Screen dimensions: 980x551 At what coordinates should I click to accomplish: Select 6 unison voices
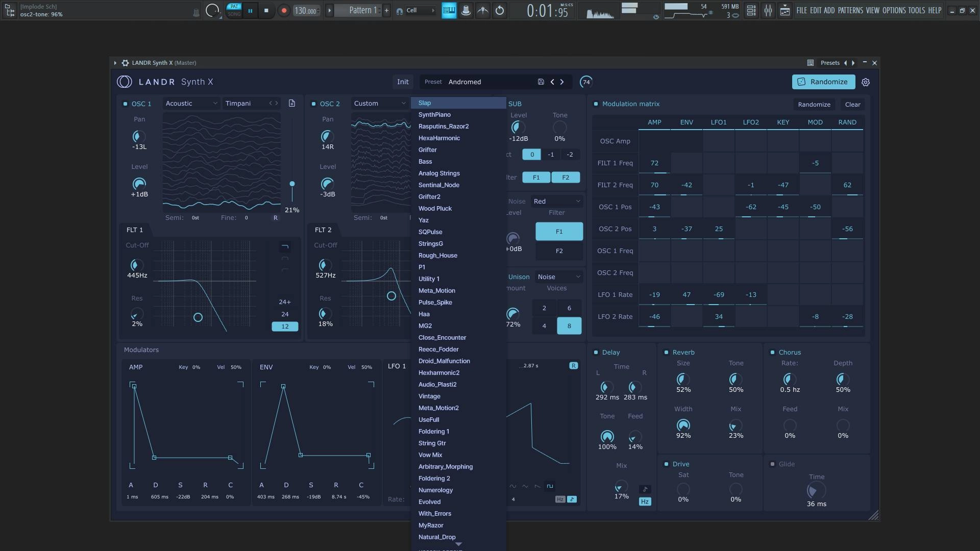(569, 308)
